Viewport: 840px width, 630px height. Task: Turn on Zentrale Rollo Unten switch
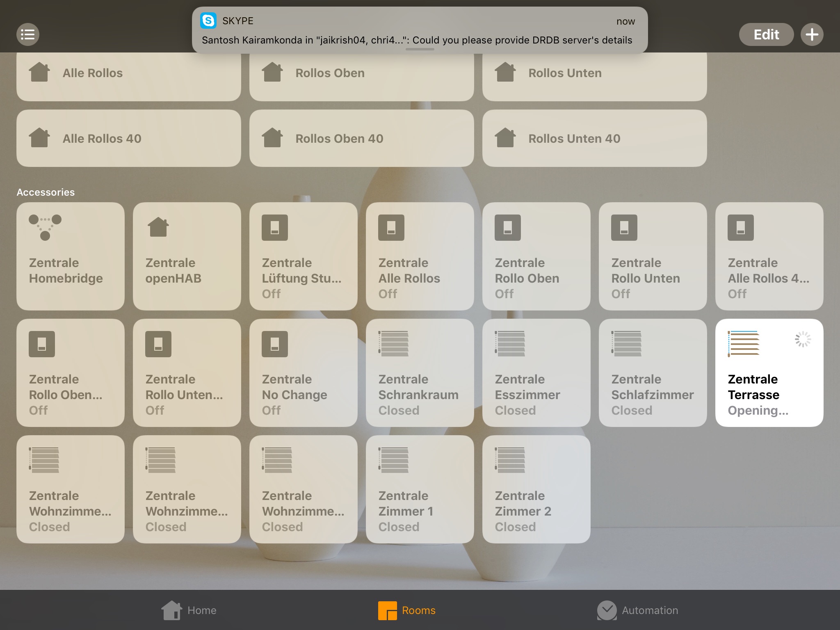(653, 256)
